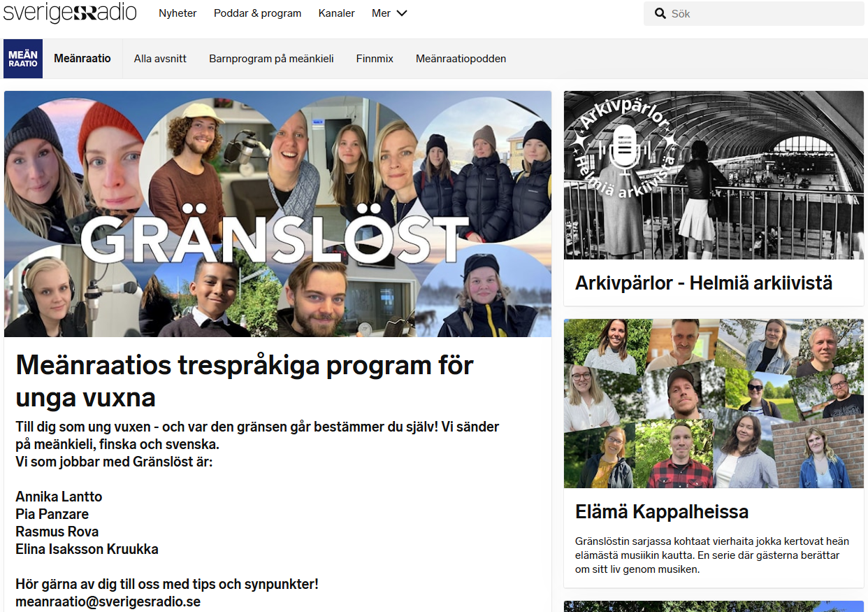Open the Gränslöst banner image
Image resolution: width=868 pixels, height=612 pixels.
[x=277, y=214]
